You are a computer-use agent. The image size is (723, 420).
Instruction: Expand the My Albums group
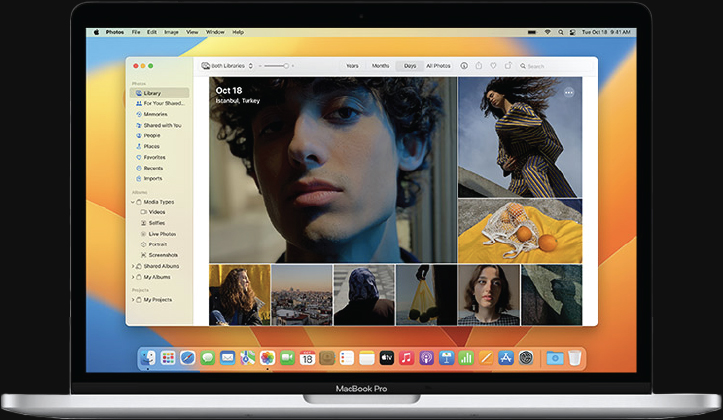pos(133,277)
